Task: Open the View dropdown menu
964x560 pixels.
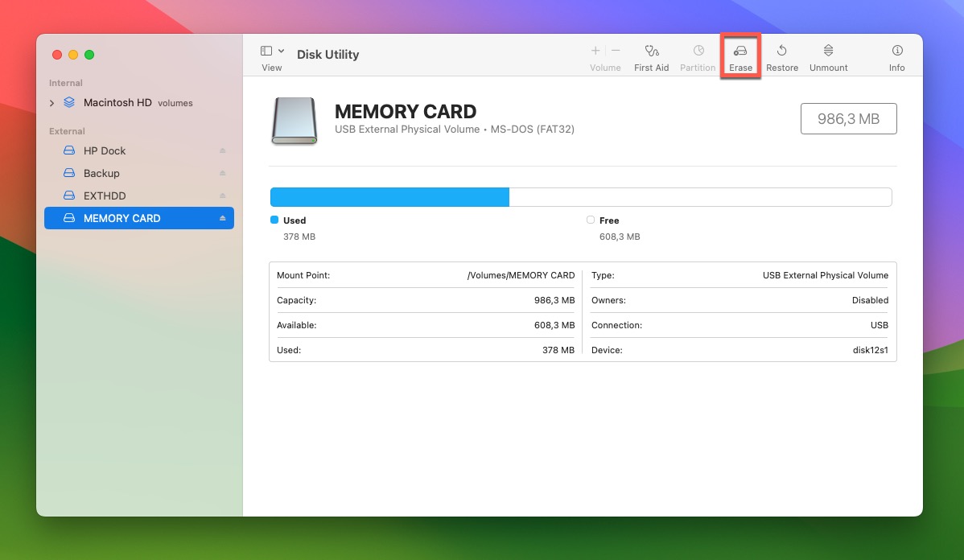Action: 282,50
